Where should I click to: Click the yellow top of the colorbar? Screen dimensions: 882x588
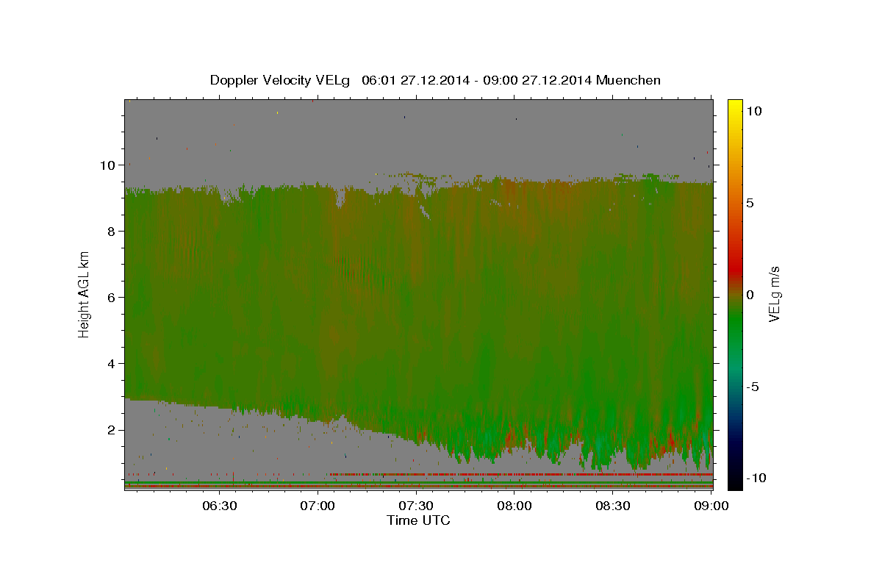735,107
